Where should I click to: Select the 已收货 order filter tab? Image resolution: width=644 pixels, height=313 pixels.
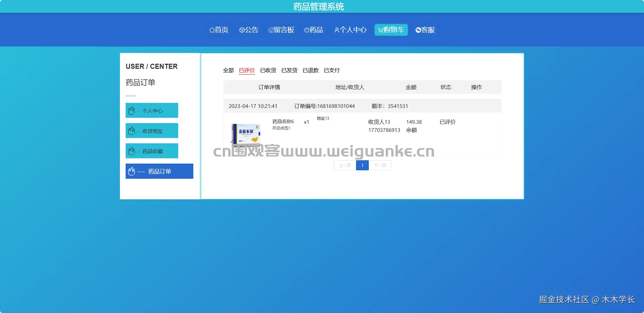(x=268, y=70)
